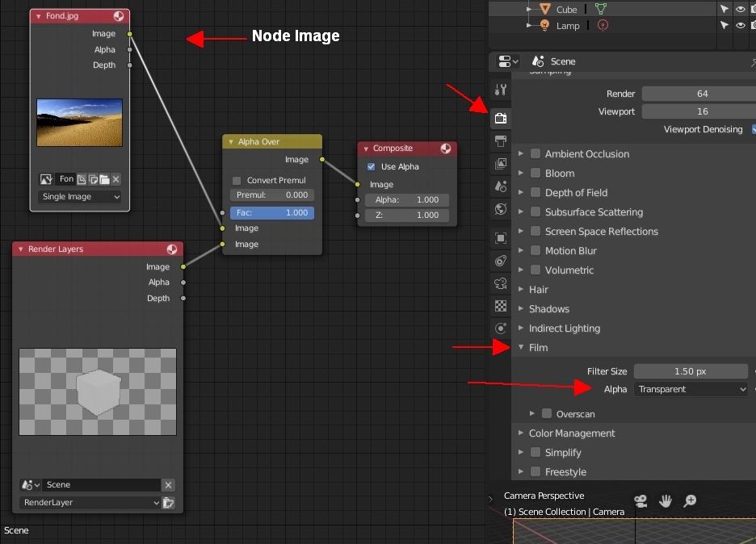This screenshot has height=544, width=756.
Task: Click the Fond.jpg desert image thumbnail
Action: click(80, 123)
